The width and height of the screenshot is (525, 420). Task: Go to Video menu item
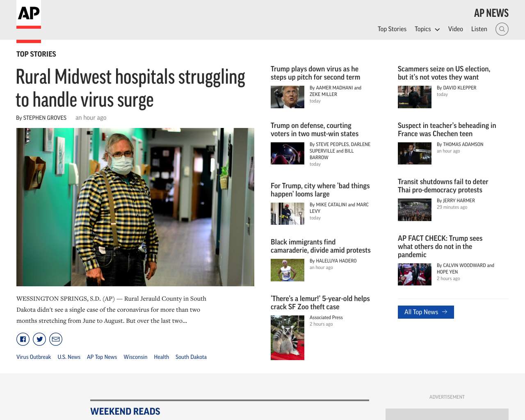(x=455, y=29)
